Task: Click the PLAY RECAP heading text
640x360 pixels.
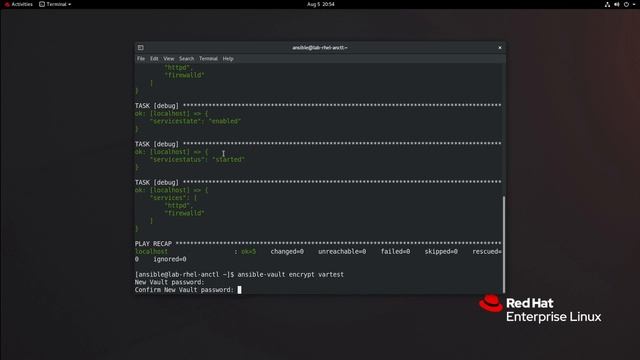Action: [x=153, y=244]
